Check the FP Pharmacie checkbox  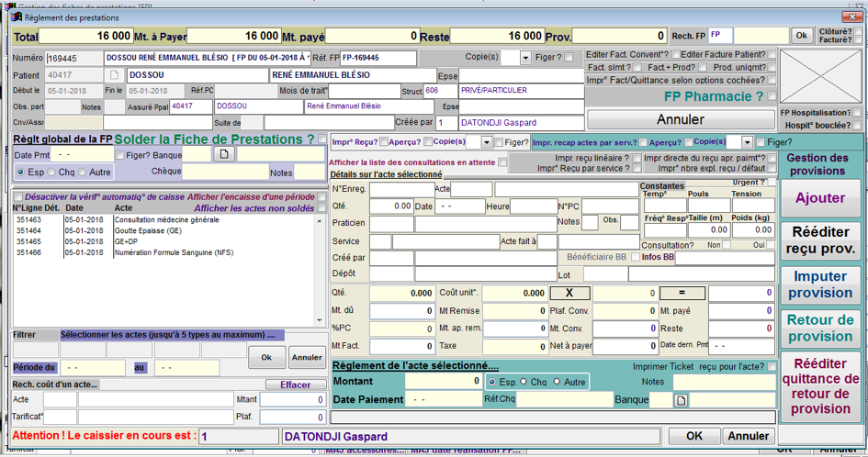(773, 96)
